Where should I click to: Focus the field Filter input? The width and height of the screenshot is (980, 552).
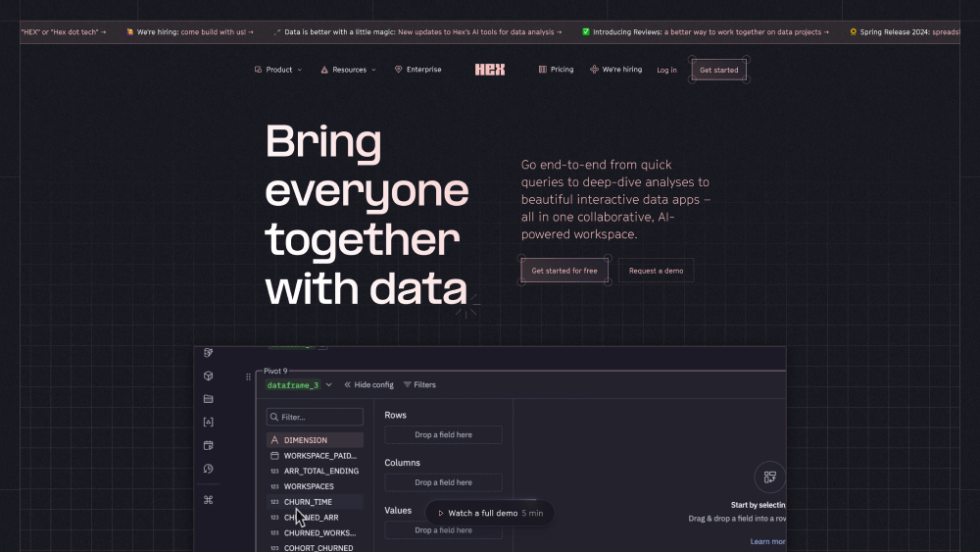(x=315, y=417)
